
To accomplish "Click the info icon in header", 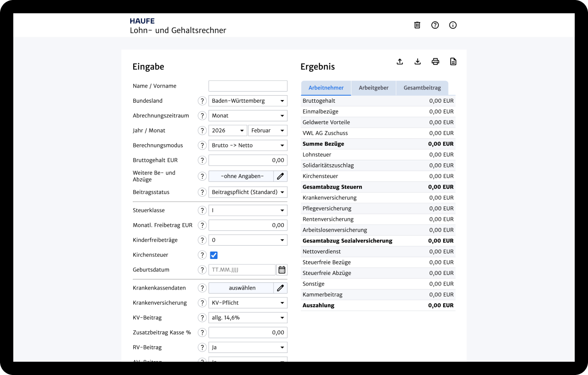I will [453, 25].
